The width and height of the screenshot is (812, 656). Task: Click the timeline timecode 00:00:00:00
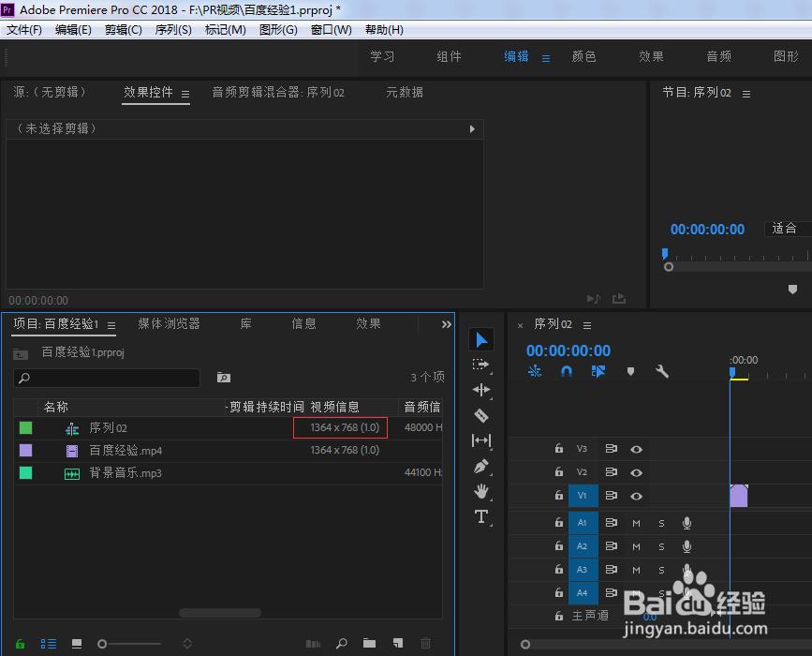pyautogui.click(x=568, y=350)
